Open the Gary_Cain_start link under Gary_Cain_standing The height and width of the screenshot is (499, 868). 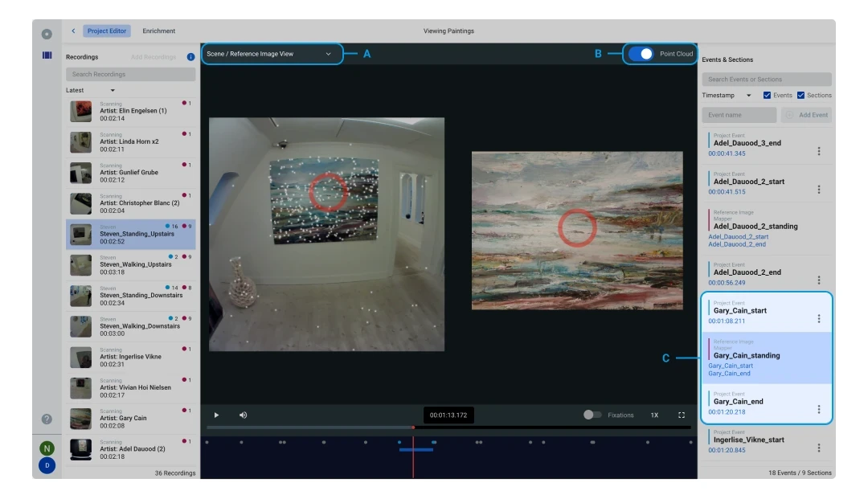point(730,366)
